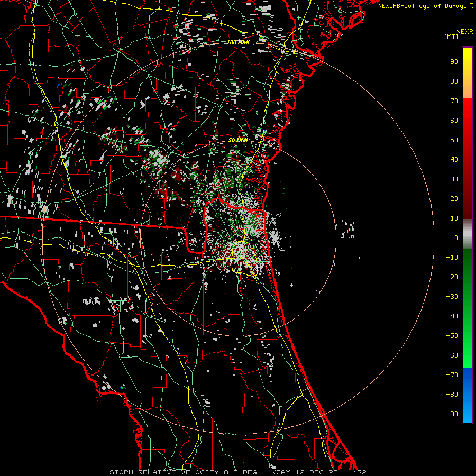The height and width of the screenshot is (476, 476).
Task: Pick the gray zero-velocity segment of the color bar
Action: (467, 234)
